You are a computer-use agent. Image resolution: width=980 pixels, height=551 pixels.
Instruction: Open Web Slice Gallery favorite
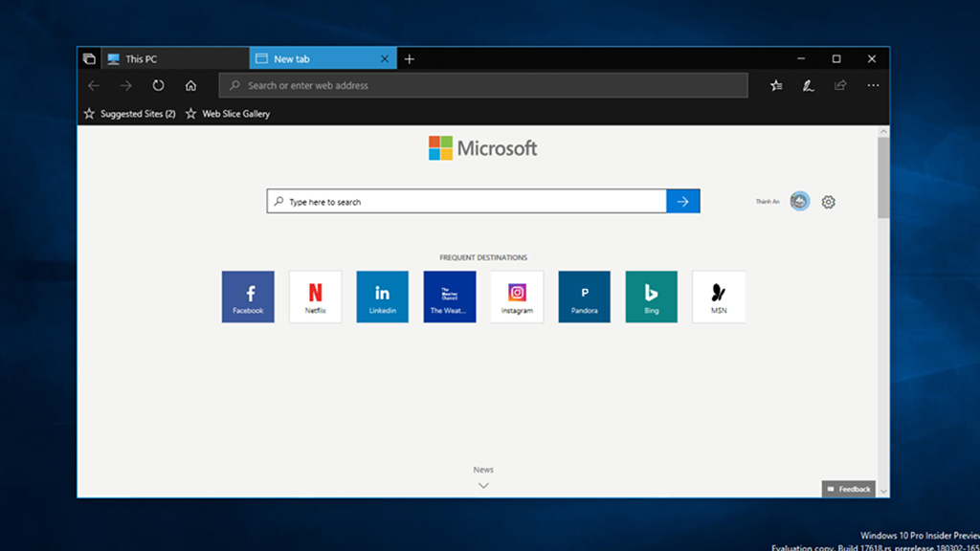(x=228, y=114)
